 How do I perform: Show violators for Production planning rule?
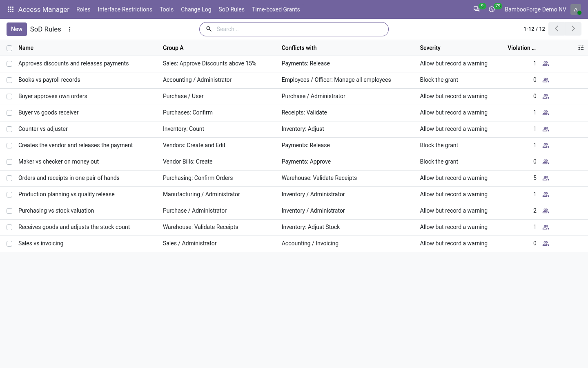point(546,195)
